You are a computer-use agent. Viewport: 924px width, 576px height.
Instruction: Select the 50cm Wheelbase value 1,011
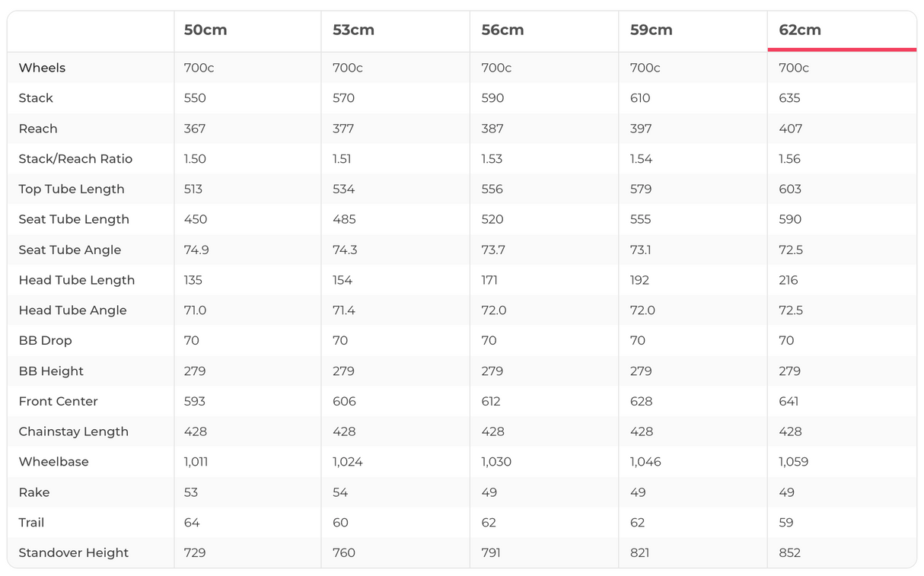[196, 462]
